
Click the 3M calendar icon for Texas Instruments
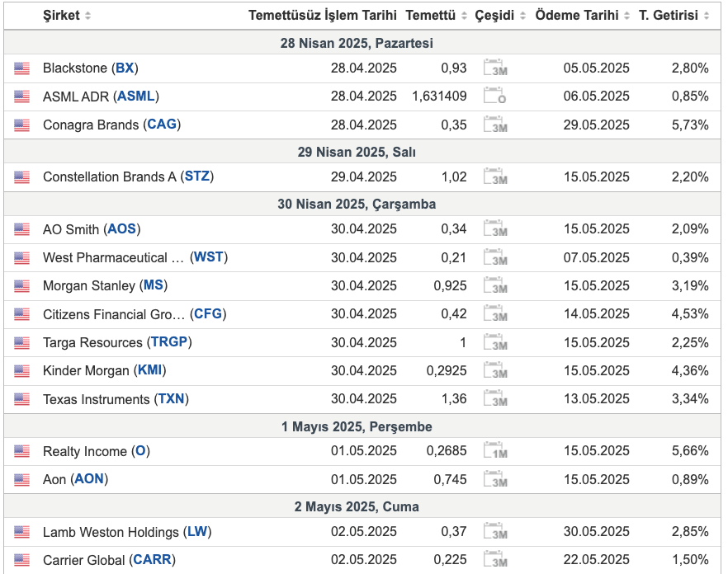point(495,398)
